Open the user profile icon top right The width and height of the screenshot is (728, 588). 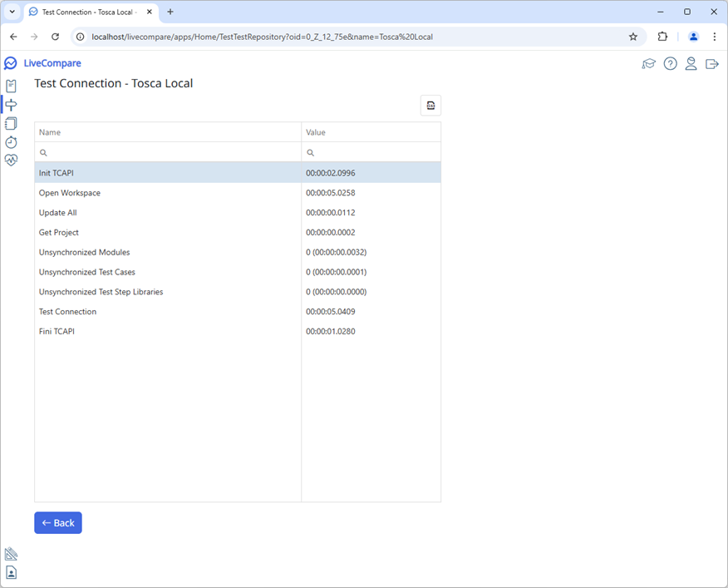[x=691, y=63]
